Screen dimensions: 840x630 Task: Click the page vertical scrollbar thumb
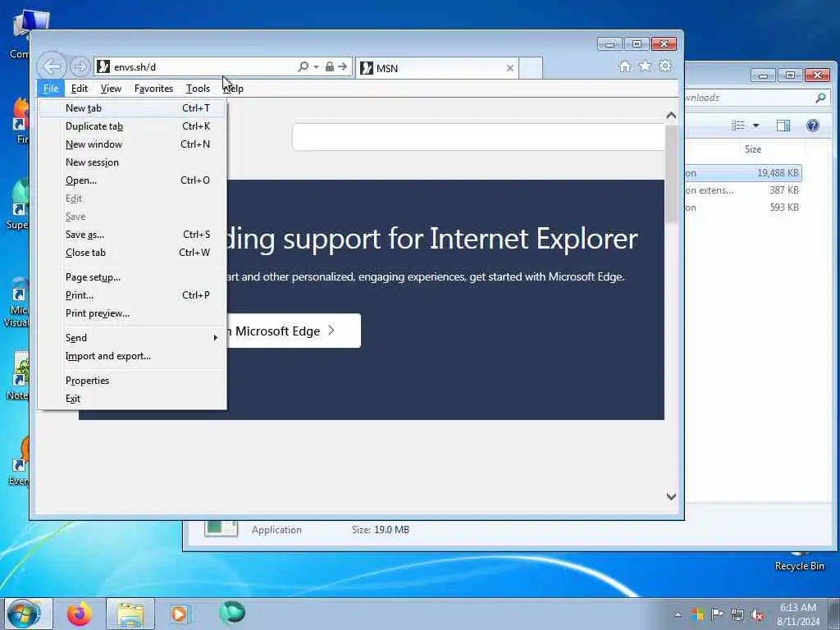tap(671, 174)
